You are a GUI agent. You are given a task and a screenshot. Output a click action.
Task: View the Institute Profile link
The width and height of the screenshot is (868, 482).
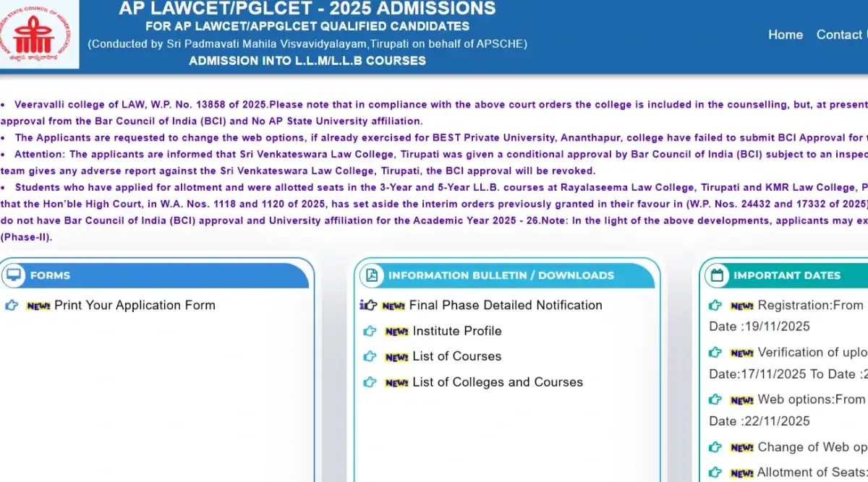(x=457, y=331)
